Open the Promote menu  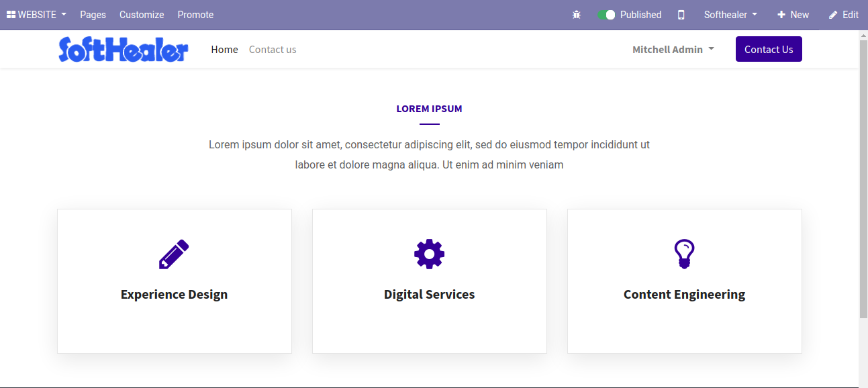coord(195,15)
